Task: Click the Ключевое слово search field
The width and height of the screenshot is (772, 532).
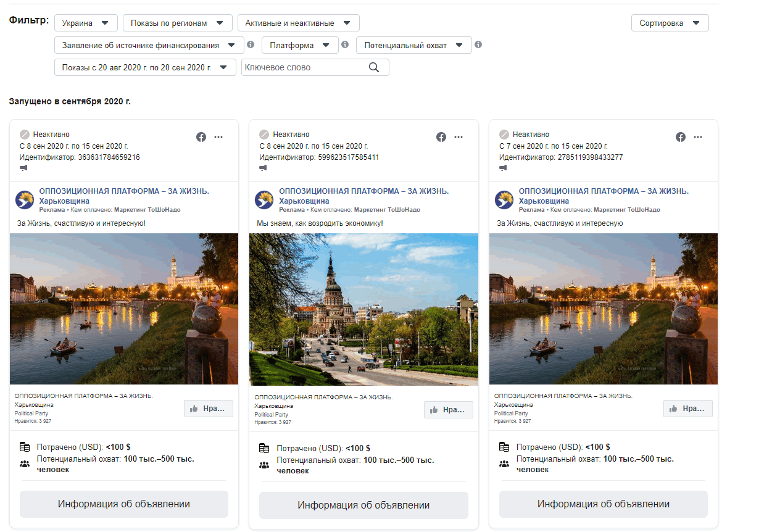Action: (x=302, y=67)
